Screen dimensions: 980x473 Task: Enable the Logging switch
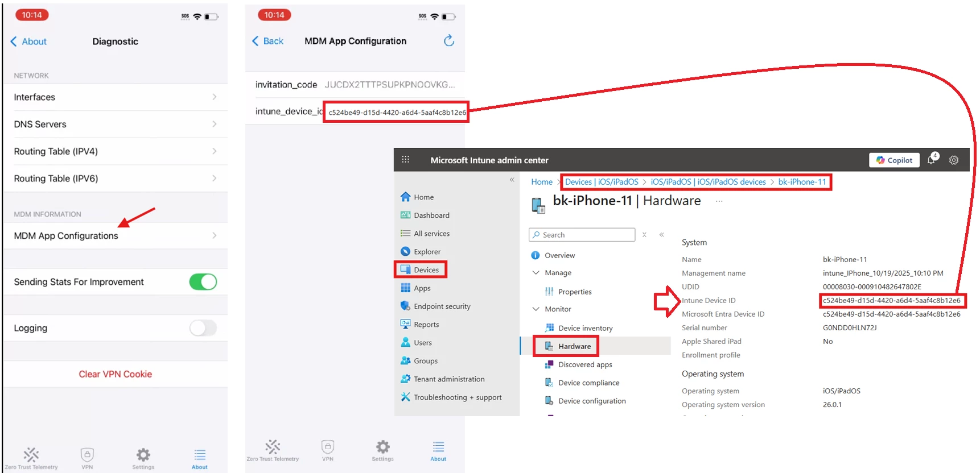tap(203, 328)
